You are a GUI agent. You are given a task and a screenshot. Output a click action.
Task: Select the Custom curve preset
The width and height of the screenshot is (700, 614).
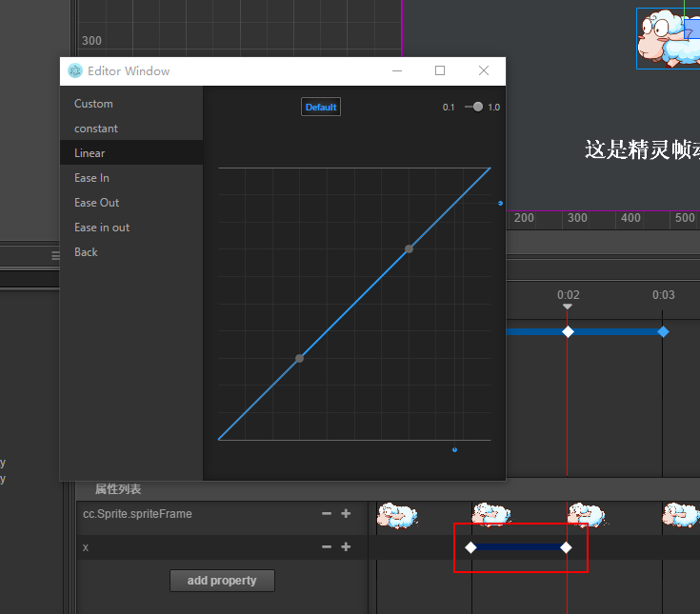pos(131,104)
